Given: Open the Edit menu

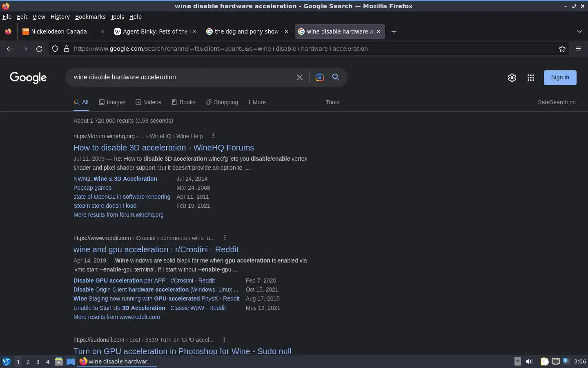Looking at the screenshot, I should [22, 17].
